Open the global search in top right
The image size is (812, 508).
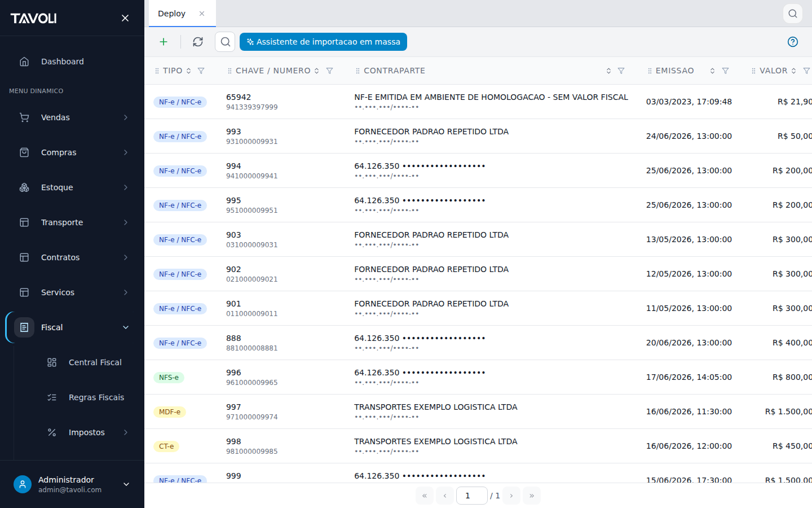coord(793,14)
